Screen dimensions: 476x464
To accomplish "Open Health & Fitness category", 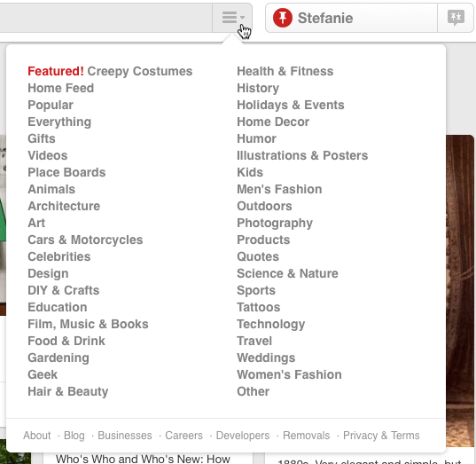I will point(285,71).
